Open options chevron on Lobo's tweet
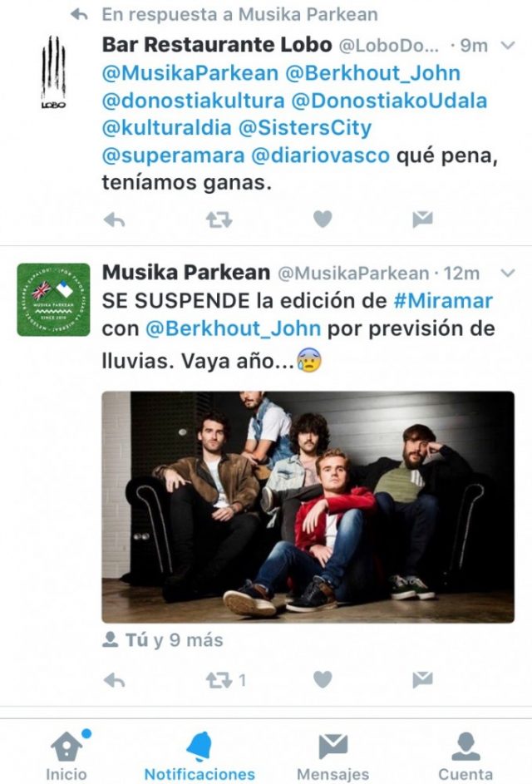This screenshot has height=784, width=532. [x=508, y=46]
